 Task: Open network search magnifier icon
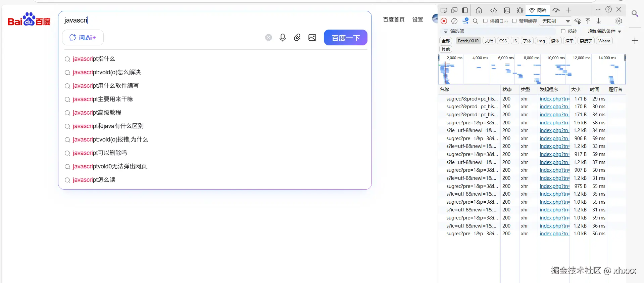[476, 21]
